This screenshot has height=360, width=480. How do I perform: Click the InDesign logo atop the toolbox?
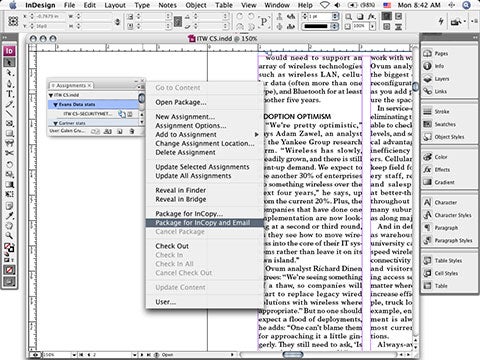[9, 51]
